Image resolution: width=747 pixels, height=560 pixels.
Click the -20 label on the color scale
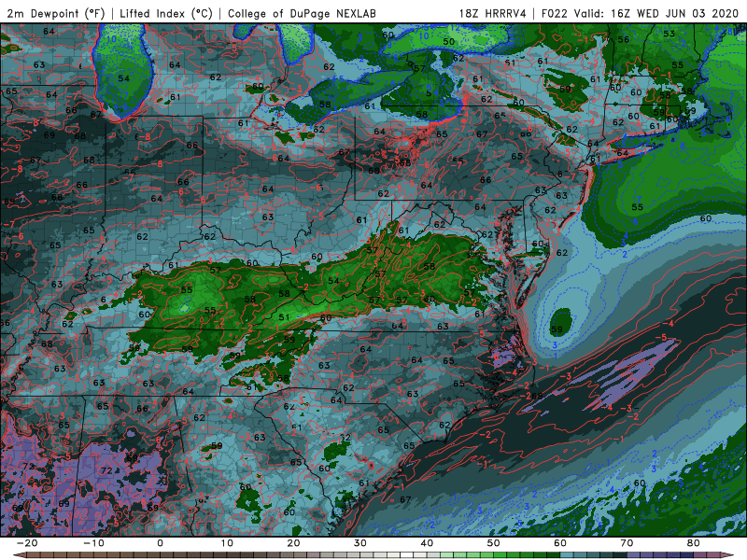pyautogui.click(x=26, y=543)
